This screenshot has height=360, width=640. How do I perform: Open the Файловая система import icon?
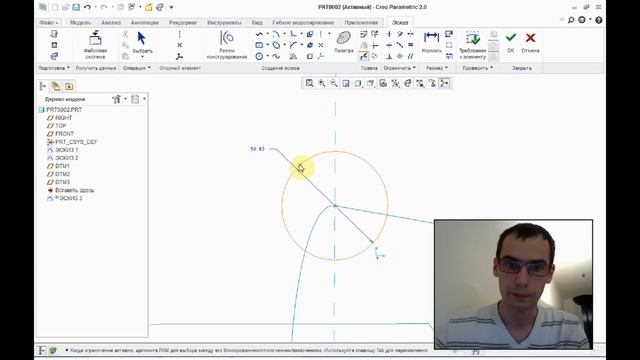coord(95,39)
